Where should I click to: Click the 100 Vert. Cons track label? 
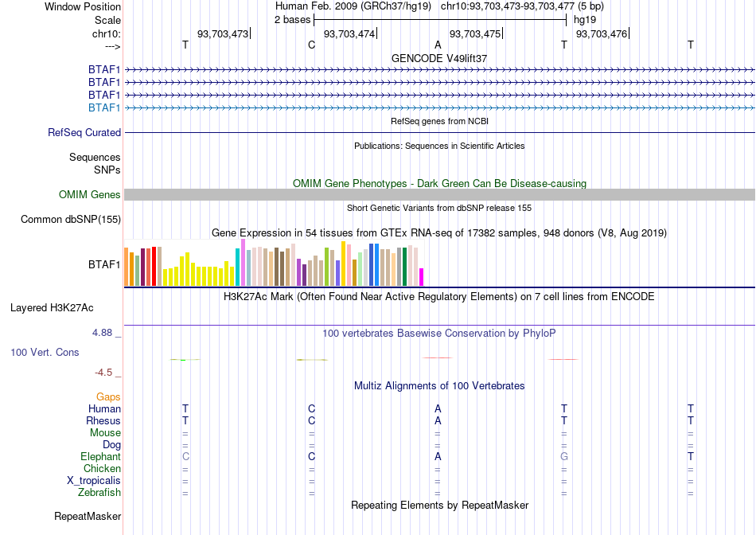pos(45,352)
